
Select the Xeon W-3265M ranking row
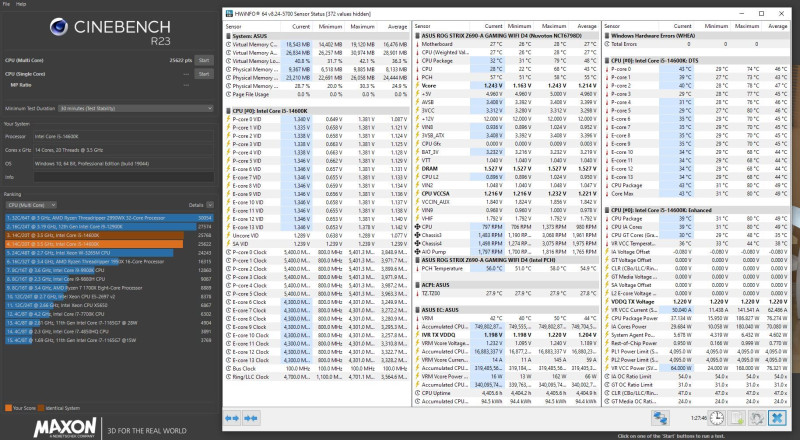[109, 253]
